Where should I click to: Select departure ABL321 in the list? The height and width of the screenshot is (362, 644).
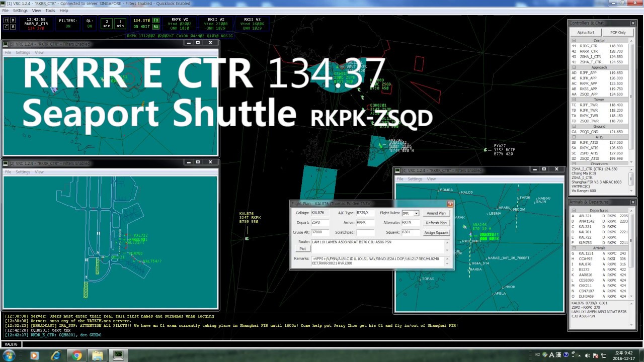(599, 216)
